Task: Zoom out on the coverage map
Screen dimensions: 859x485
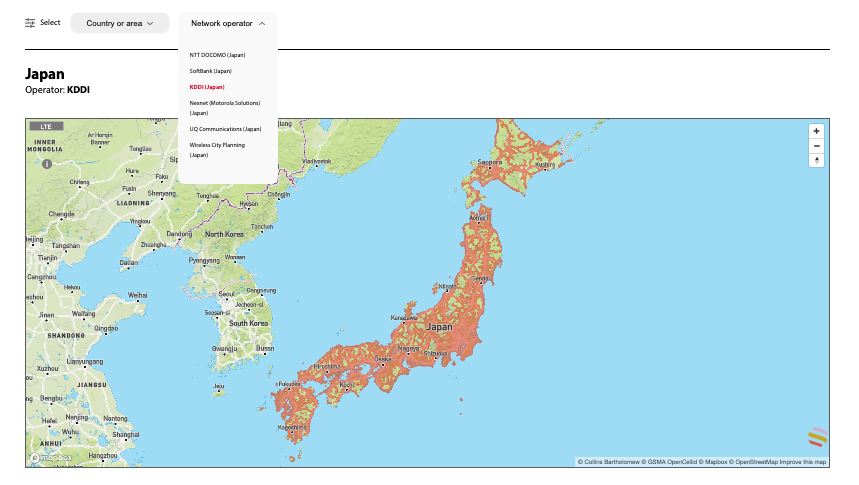Action: click(817, 146)
